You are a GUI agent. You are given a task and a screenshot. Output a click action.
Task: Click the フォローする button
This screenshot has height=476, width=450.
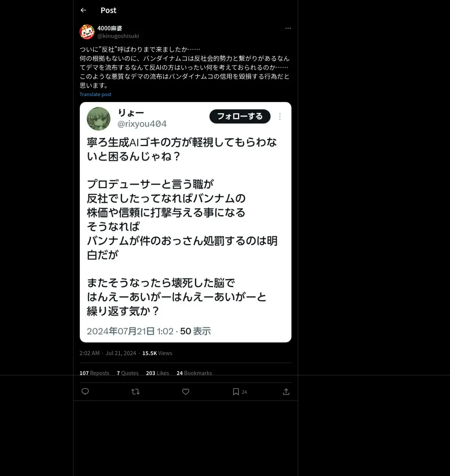tap(240, 116)
